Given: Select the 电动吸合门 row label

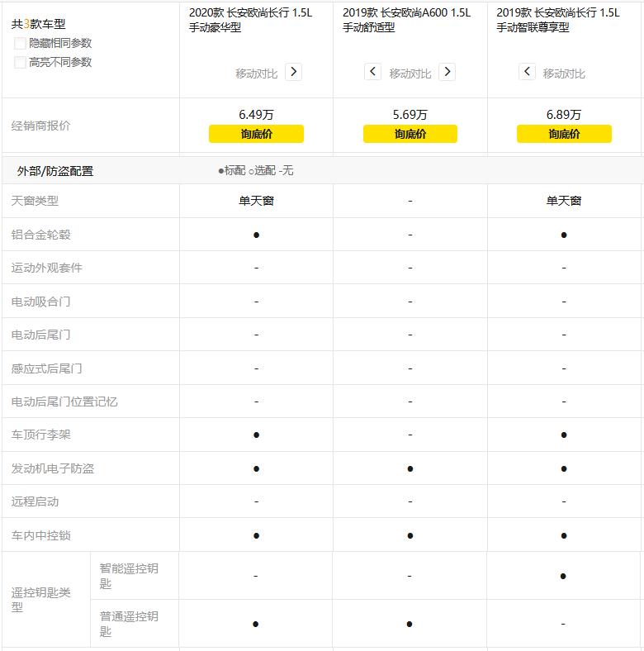Looking at the screenshot, I should 40,302.
